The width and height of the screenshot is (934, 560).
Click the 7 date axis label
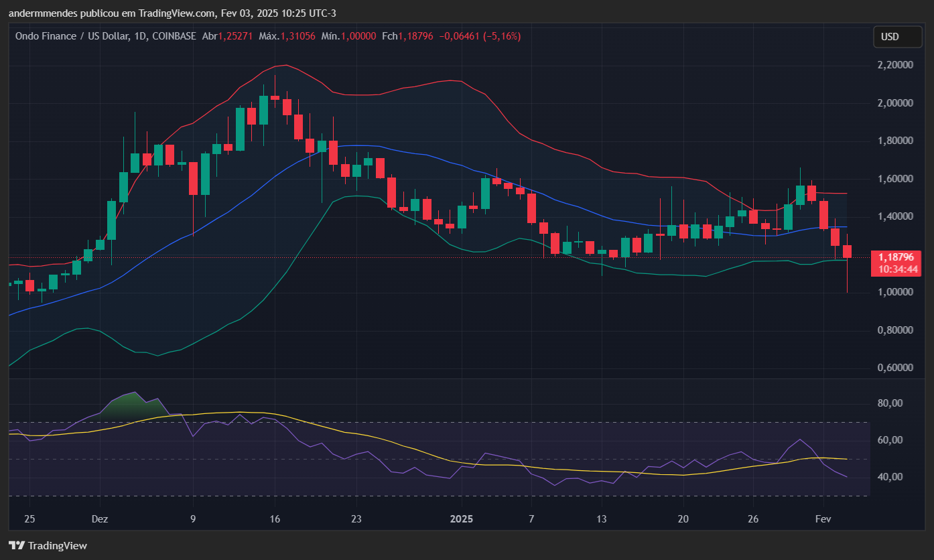531,519
